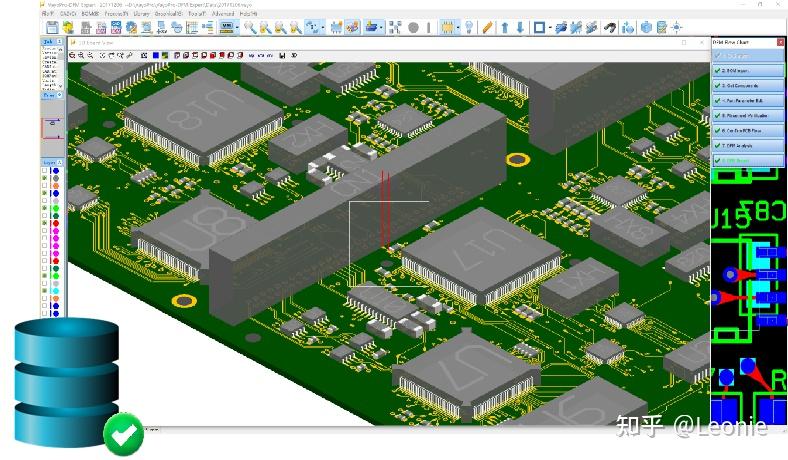
Task: Click the pencil edit tool icon
Action: point(487,27)
